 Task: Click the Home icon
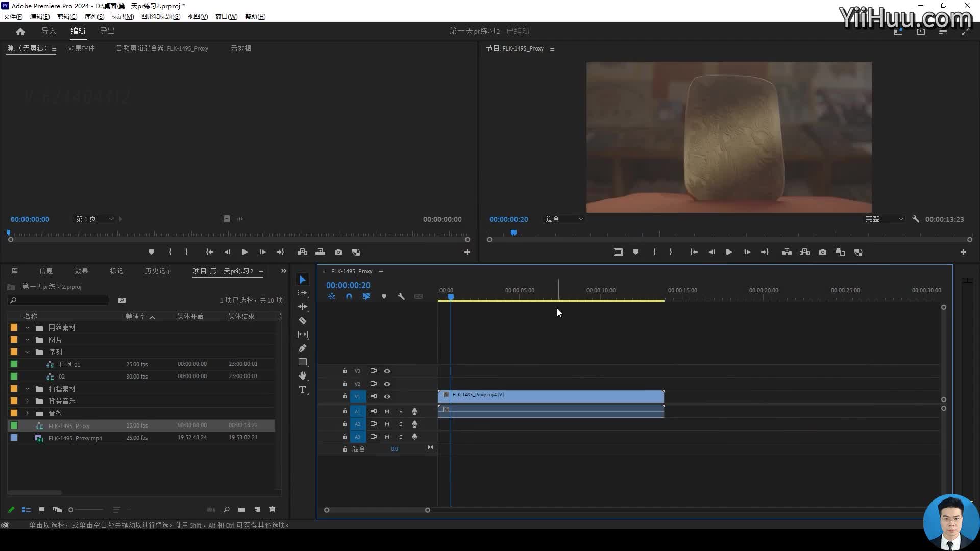[20, 31]
